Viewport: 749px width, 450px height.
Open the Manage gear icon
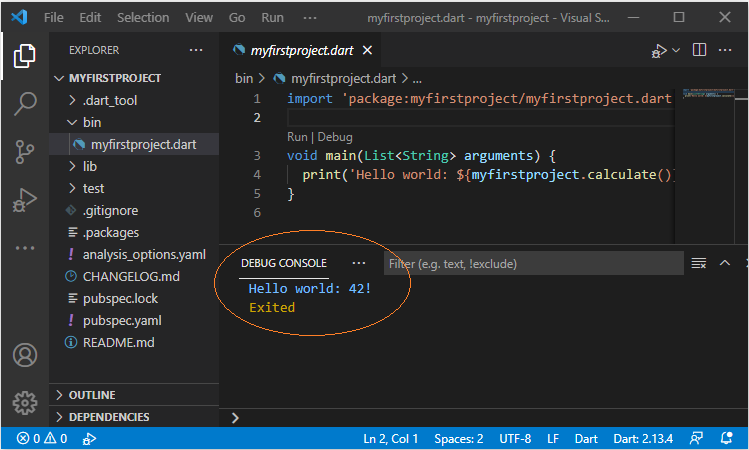(24, 403)
